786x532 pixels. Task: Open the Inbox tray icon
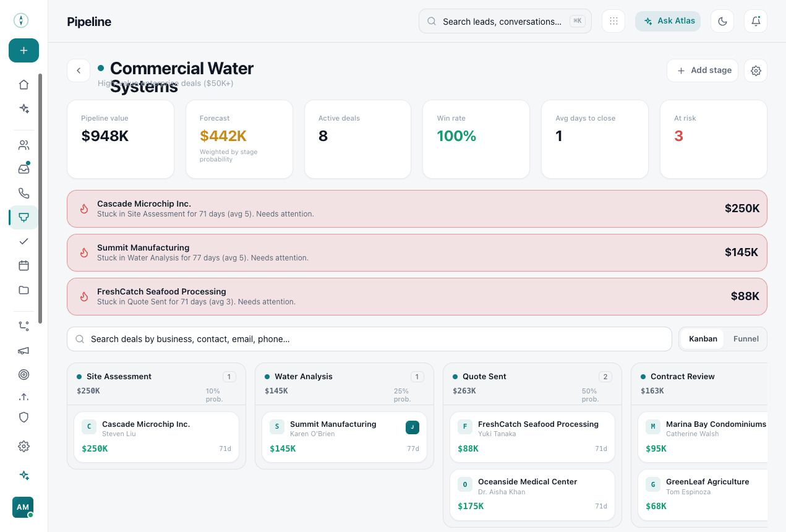click(23, 169)
